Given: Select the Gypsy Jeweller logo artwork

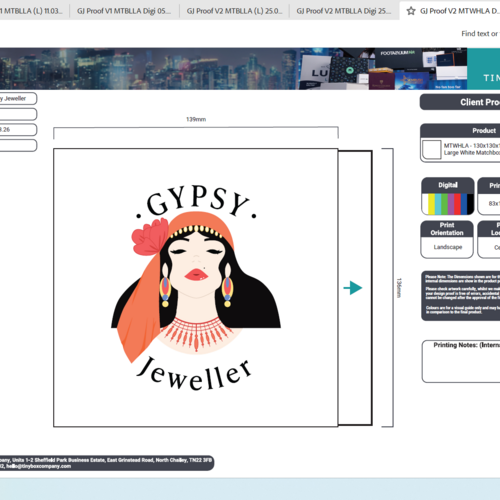Looking at the screenshot, I should coord(196,287).
